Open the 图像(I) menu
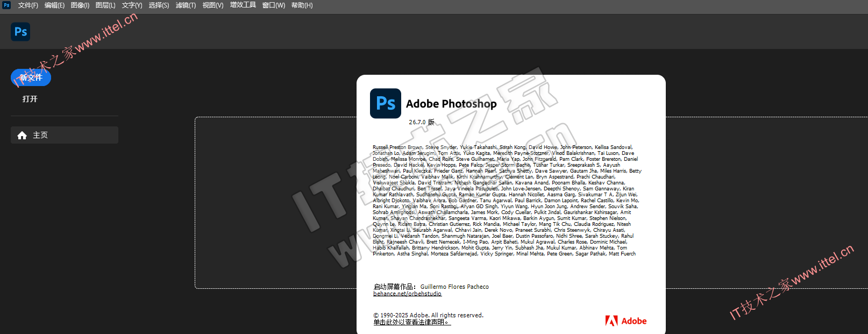868x334 pixels. [x=80, y=5]
